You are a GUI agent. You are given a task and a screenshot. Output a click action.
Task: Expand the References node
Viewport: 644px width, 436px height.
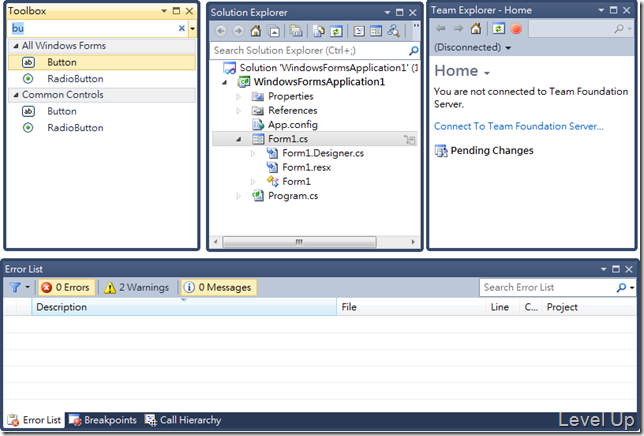(239, 111)
